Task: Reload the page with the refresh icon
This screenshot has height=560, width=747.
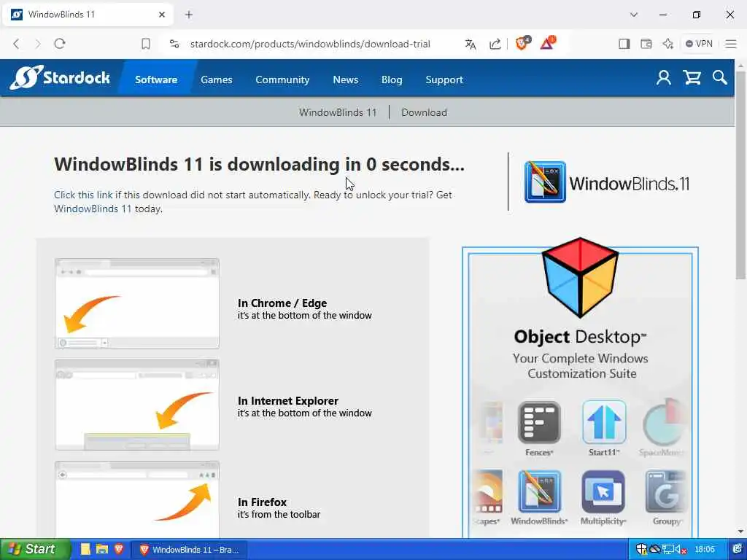Action: pos(60,44)
